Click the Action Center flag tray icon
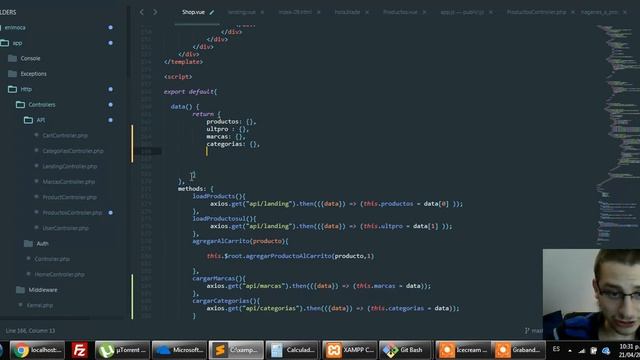640x360 pixels. (x=594, y=351)
